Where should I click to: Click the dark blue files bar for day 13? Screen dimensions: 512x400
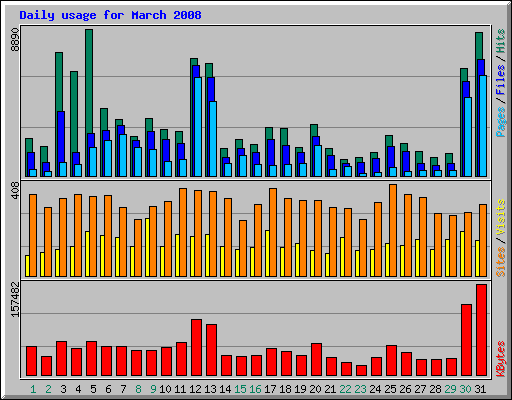211,89
